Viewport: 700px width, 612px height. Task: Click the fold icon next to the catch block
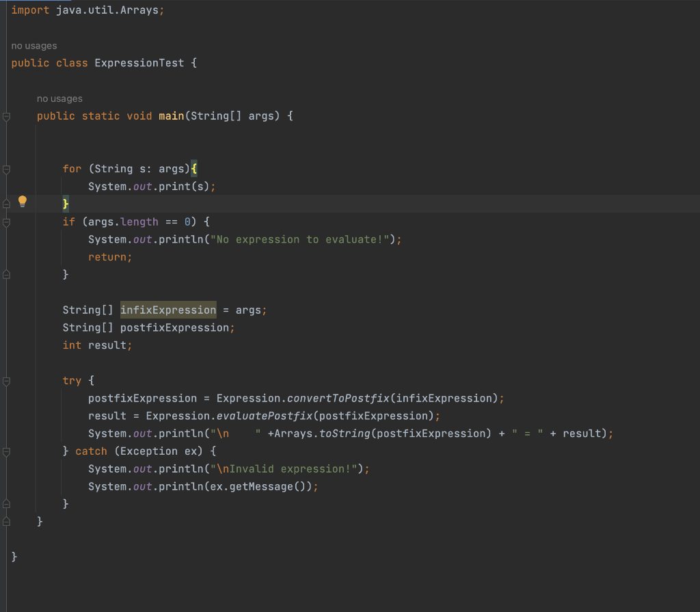pos(5,451)
